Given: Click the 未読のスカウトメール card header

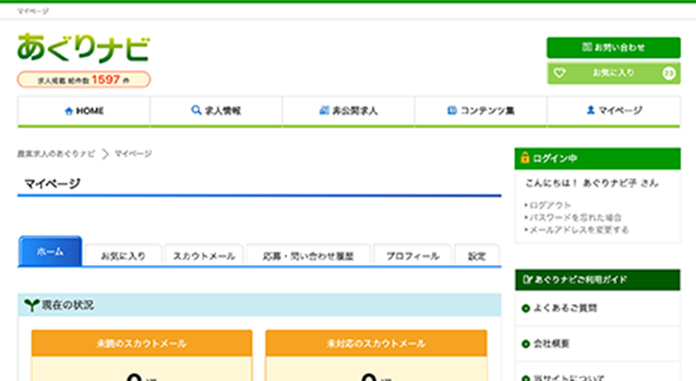Looking at the screenshot, I should [142, 343].
